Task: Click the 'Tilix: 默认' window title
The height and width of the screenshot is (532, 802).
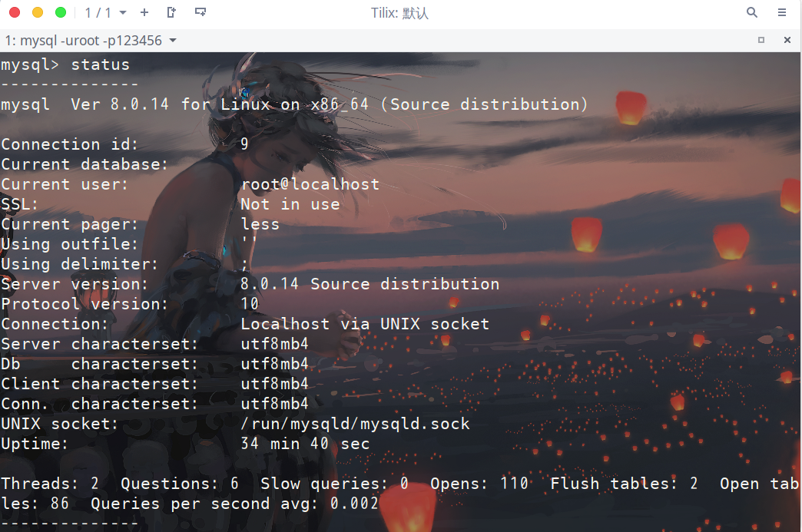Action: 399,13
